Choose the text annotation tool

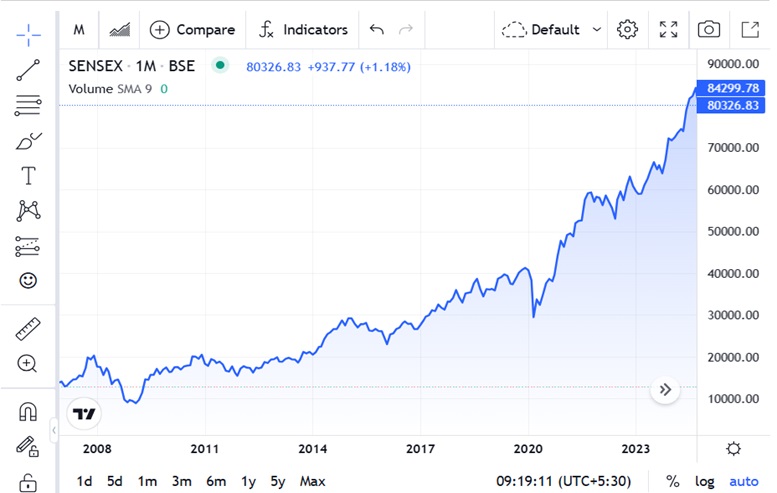pyautogui.click(x=28, y=175)
